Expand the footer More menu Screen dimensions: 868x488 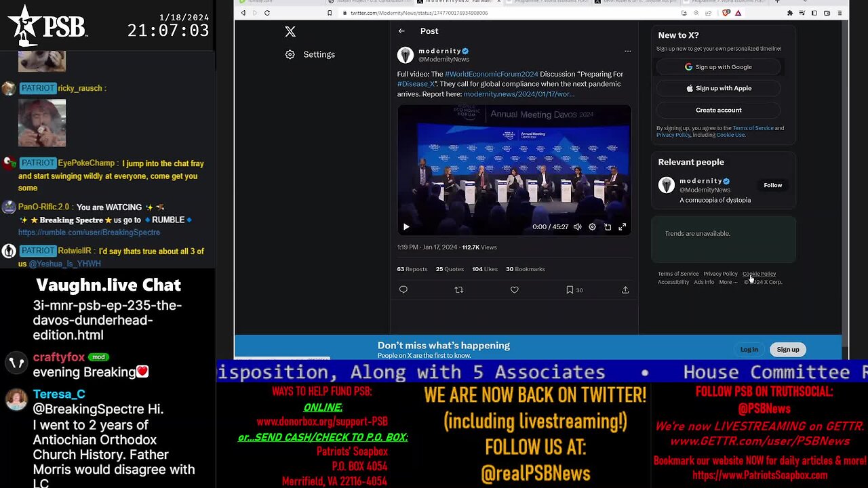click(x=728, y=282)
